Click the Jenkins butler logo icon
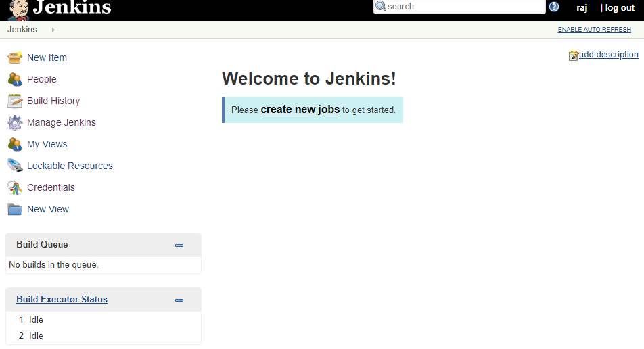This screenshot has height=349, width=644. pyautogui.click(x=19, y=10)
